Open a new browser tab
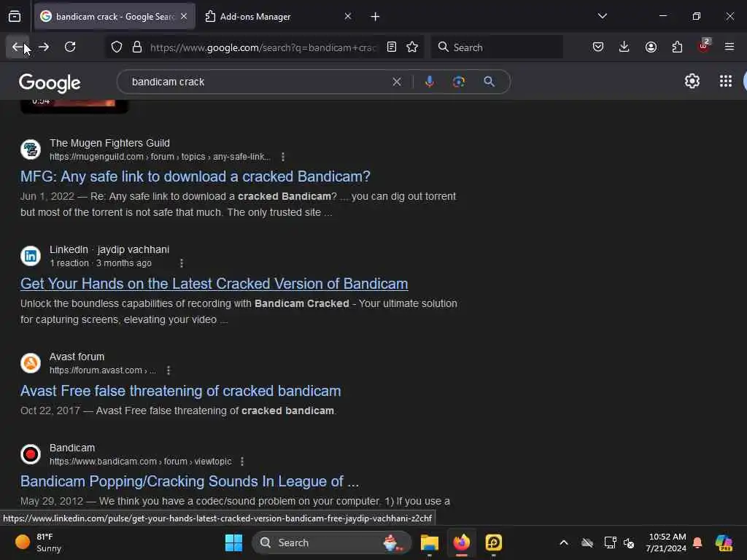 [x=375, y=17]
